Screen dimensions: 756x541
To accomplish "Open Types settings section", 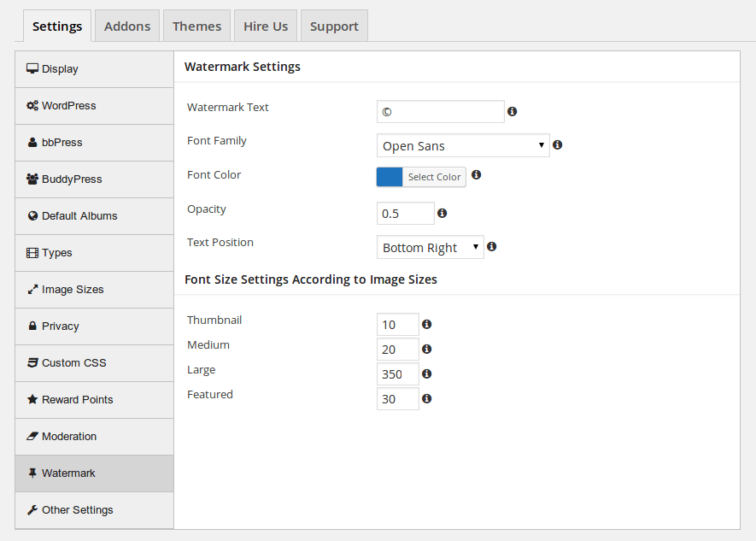I will point(95,253).
